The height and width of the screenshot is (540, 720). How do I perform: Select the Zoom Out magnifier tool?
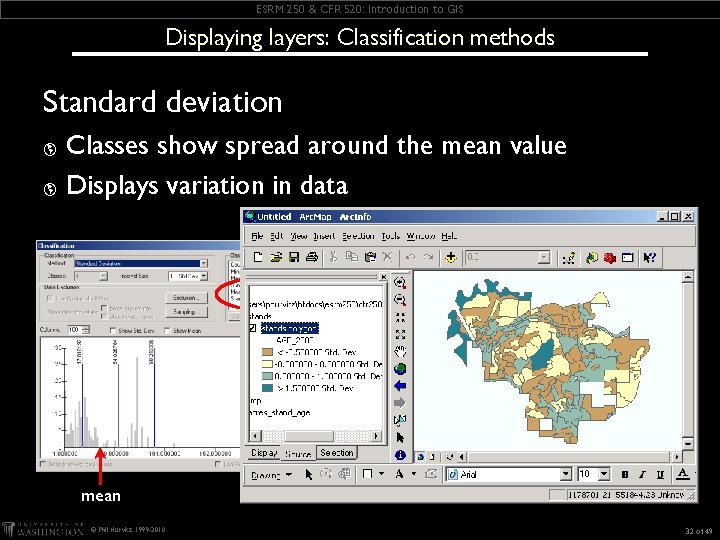pos(400,300)
